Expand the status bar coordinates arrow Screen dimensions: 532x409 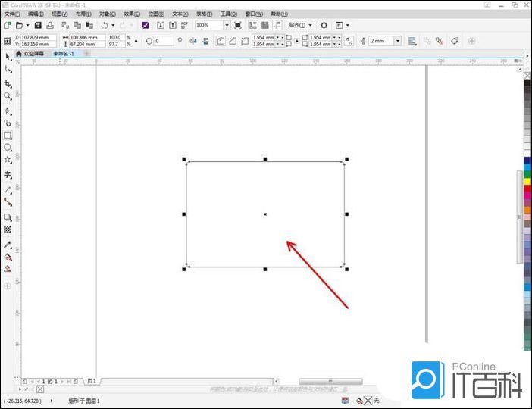pyautogui.click(x=52, y=401)
